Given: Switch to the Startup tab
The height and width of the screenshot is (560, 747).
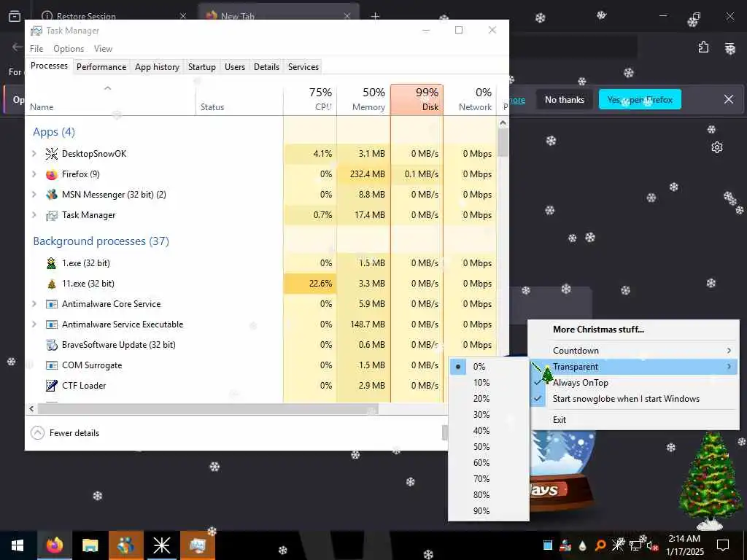Looking at the screenshot, I should click(x=201, y=67).
